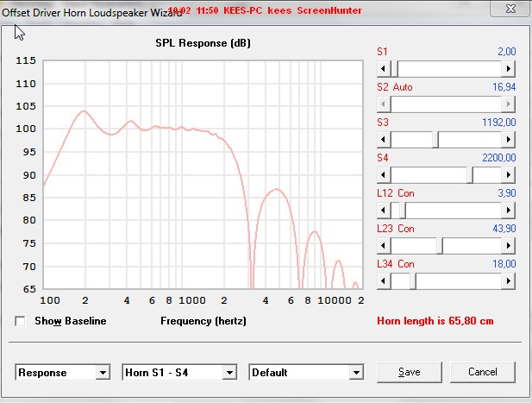Click the Frequency (hertz) axis label
Image resolution: width=532 pixels, height=403 pixels.
coord(203,321)
